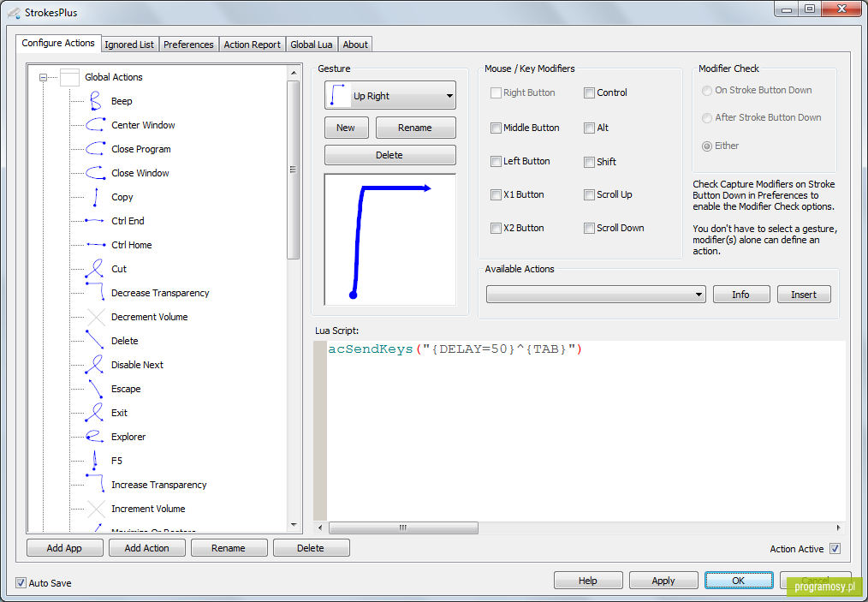Check the Alt modifier checkbox
This screenshot has height=602, width=868.
589,128
